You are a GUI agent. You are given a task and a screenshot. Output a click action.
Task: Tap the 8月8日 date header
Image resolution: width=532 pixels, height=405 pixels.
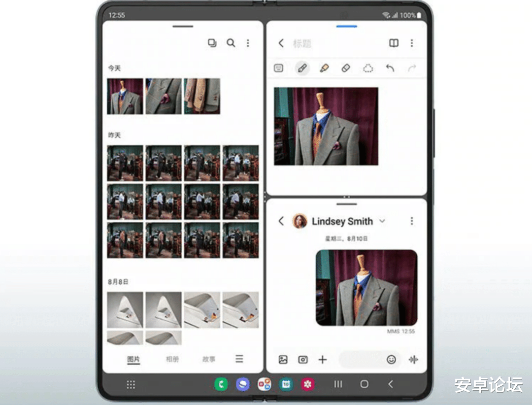coord(118,282)
